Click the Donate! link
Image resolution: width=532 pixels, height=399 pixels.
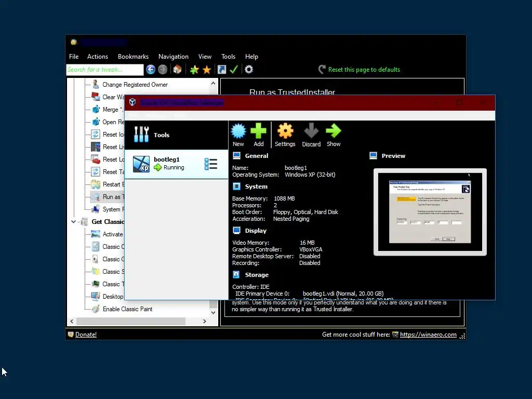[86, 335]
